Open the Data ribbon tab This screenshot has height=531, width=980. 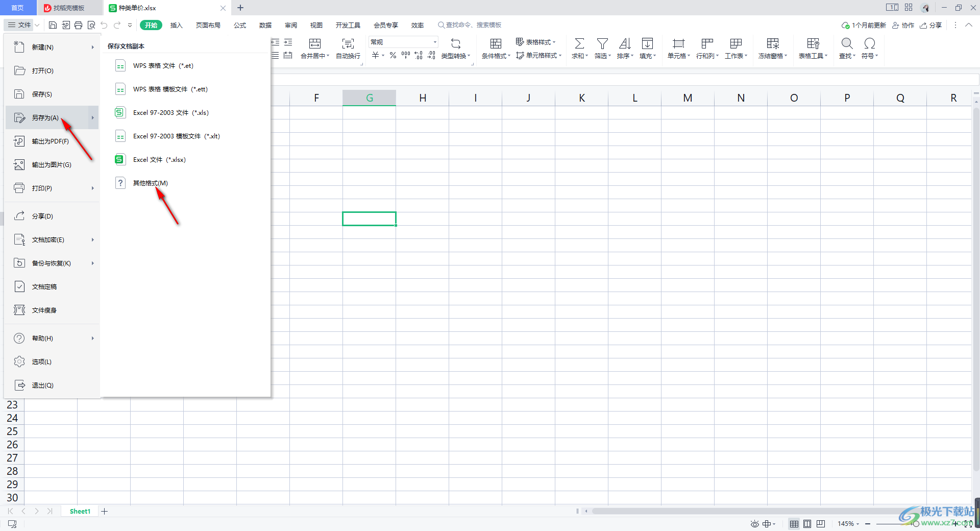coord(265,25)
